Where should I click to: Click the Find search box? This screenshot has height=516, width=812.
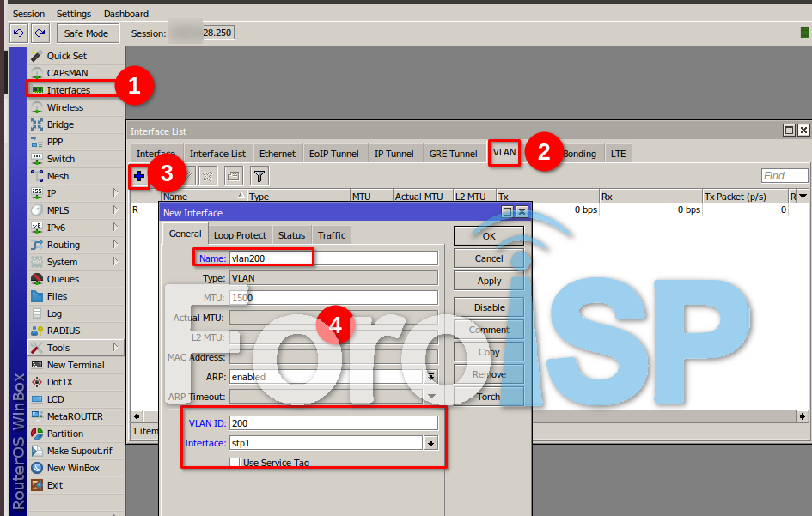[784, 176]
